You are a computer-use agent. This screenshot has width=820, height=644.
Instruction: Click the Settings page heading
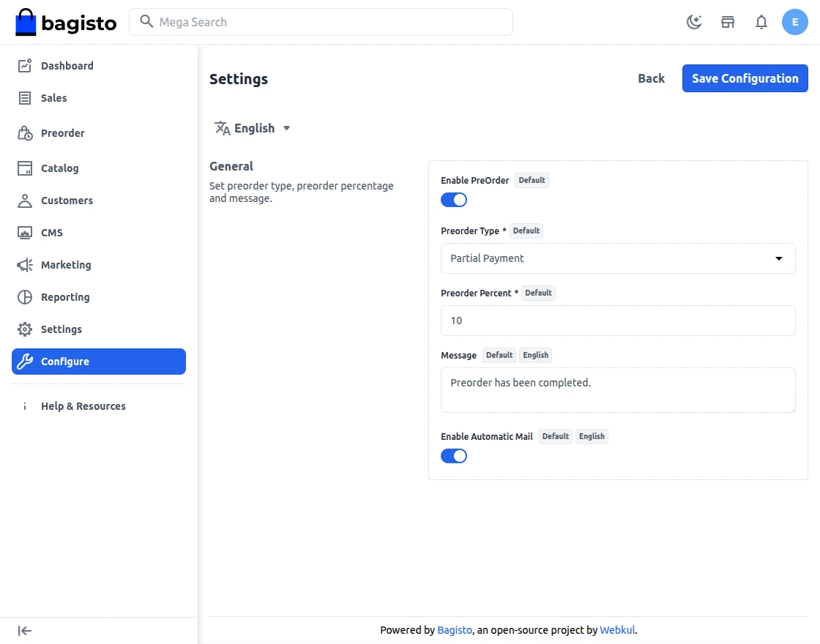coord(239,79)
